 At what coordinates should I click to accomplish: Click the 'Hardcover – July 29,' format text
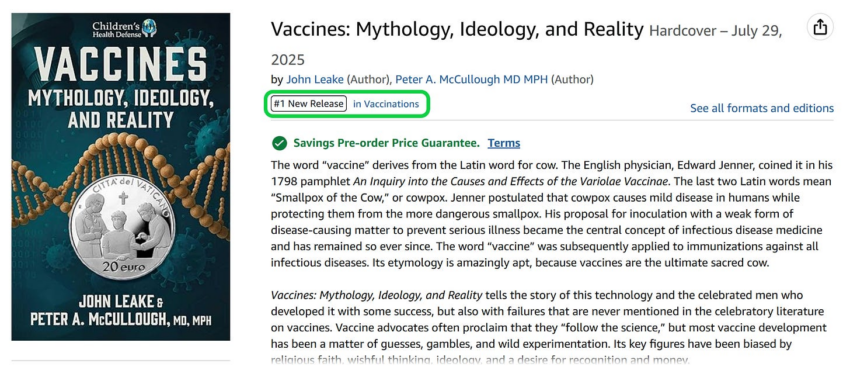716,31
